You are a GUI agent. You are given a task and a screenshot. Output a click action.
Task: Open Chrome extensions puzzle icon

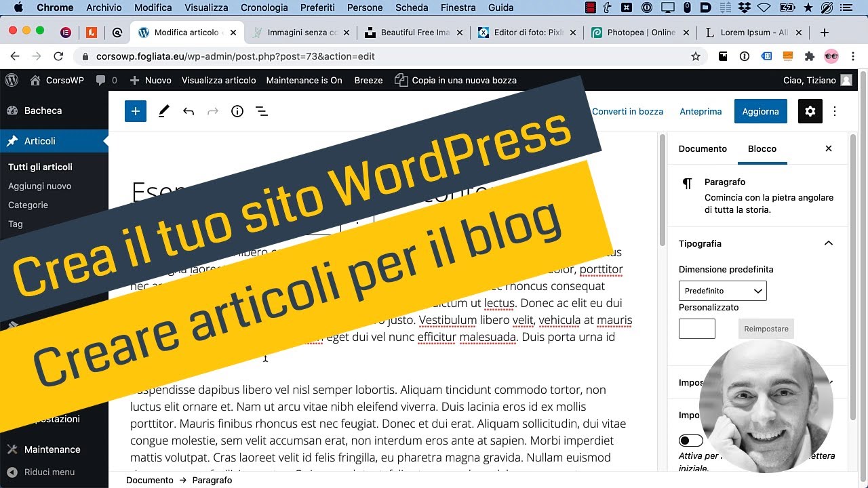[809, 56]
